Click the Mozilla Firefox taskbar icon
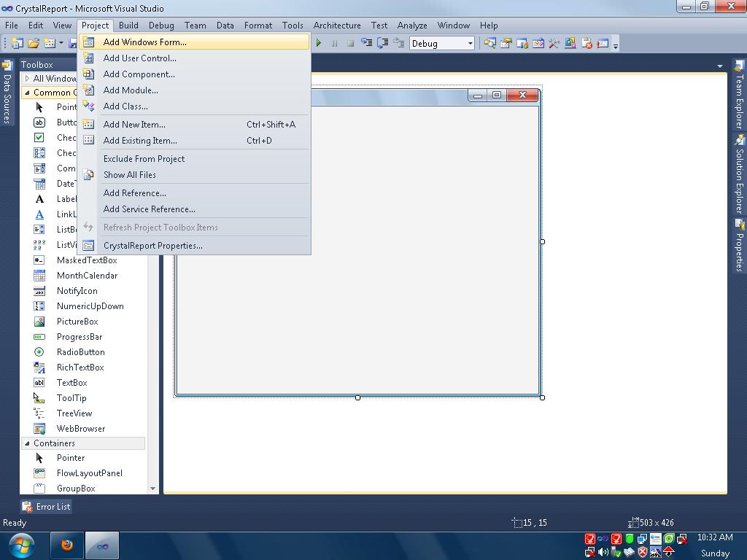Screen dimensions: 747x560 [x=66, y=545]
